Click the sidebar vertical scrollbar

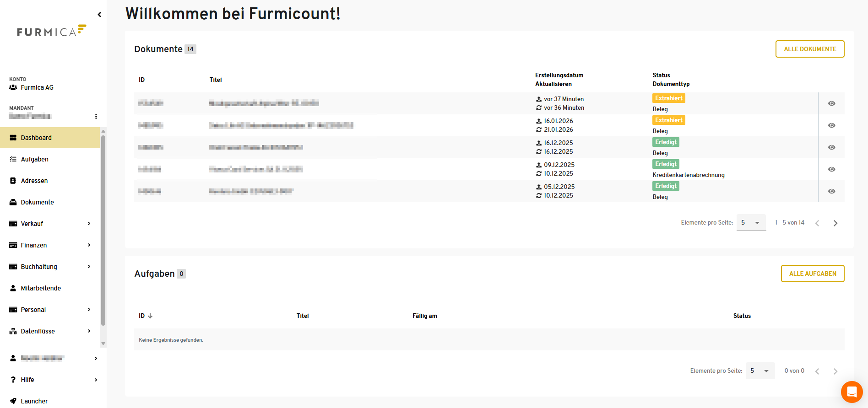(x=103, y=229)
